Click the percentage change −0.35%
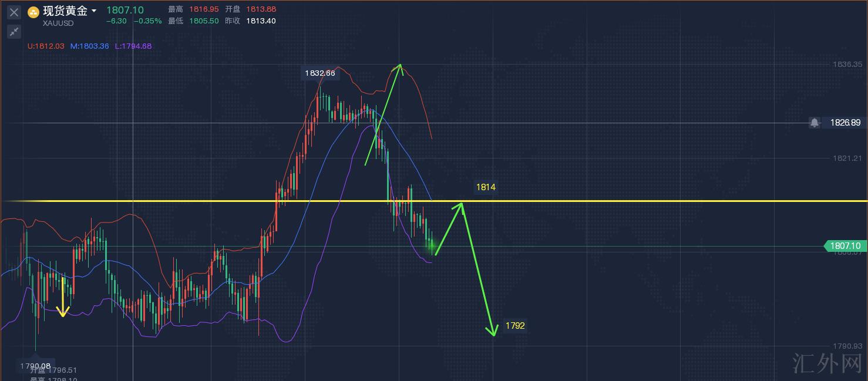 (x=147, y=21)
